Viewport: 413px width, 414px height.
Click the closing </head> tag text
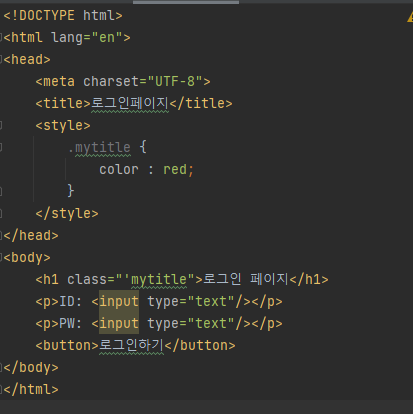coord(31,236)
